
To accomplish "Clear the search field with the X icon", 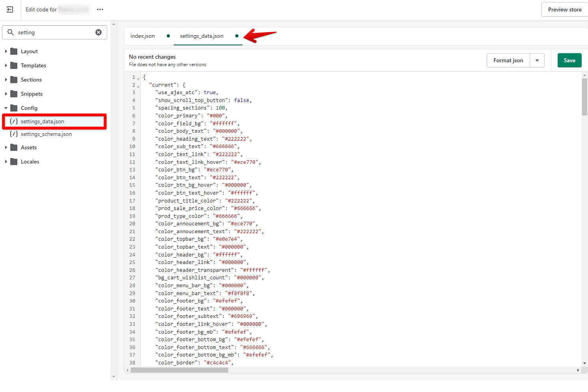I will pyautogui.click(x=99, y=32).
